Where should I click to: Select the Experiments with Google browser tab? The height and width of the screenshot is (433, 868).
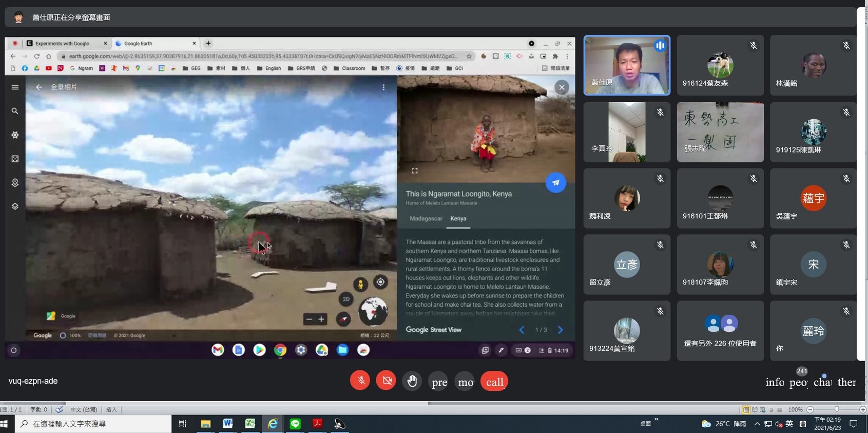(x=63, y=44)
